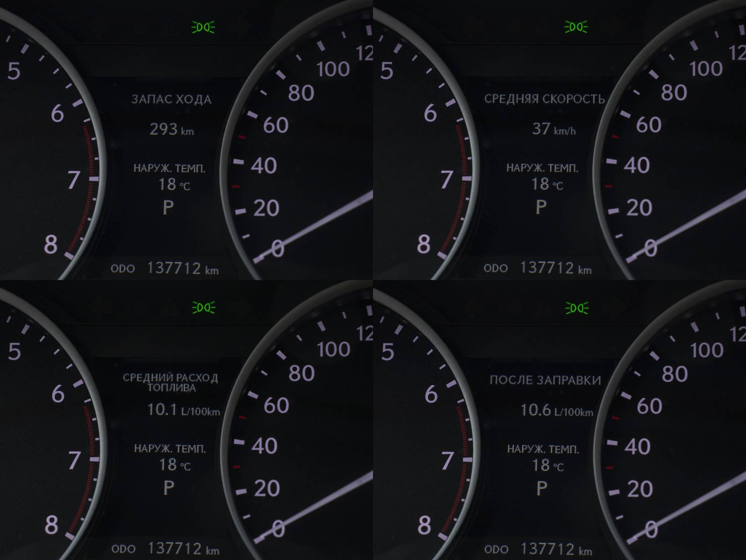
Task: Click the 37 km/h average speed value
Action: pyautogui.click(x=553, y=129)
